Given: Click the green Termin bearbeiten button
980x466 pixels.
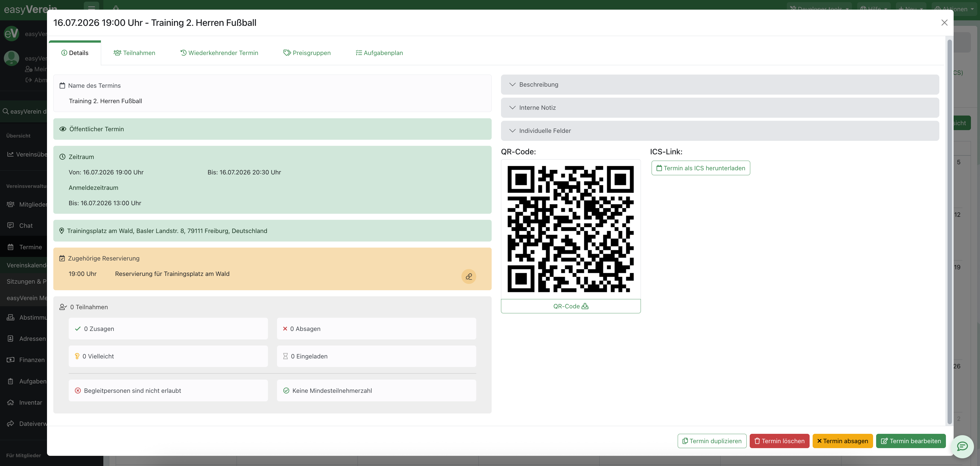Looking at the screenshot, I should [x=911, y=441].
